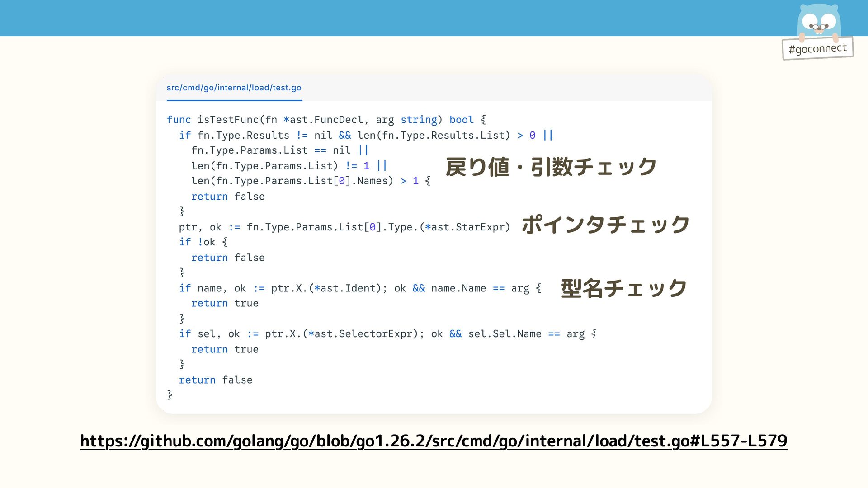Image resolution: width=868 pixels, height=488 pixels.
Task: Click the #goconnect hashtag sign
Action: pos(817,48)
